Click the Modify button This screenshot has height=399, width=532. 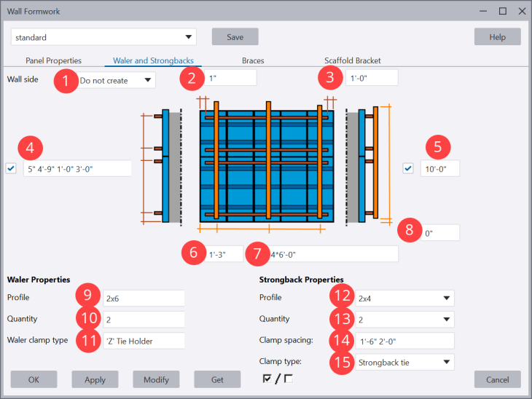156,379
